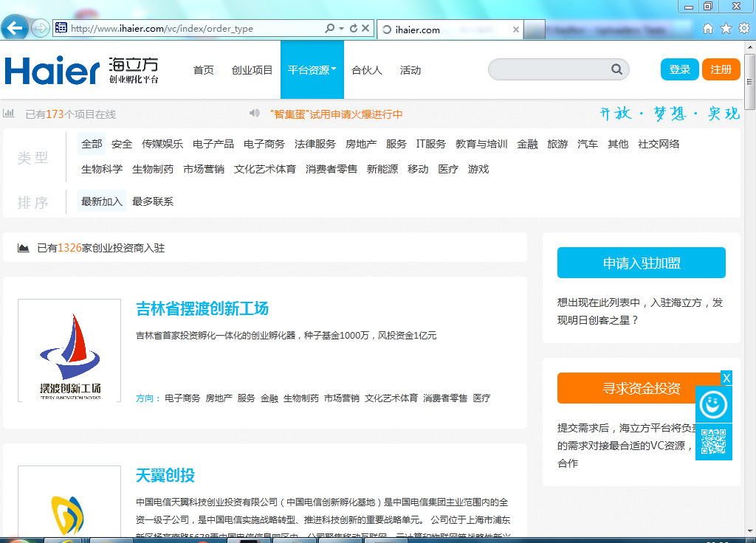Click the browser forward arrow button
Image resolution: width=756 pixels, height=543 pixels.
point(40,28)
